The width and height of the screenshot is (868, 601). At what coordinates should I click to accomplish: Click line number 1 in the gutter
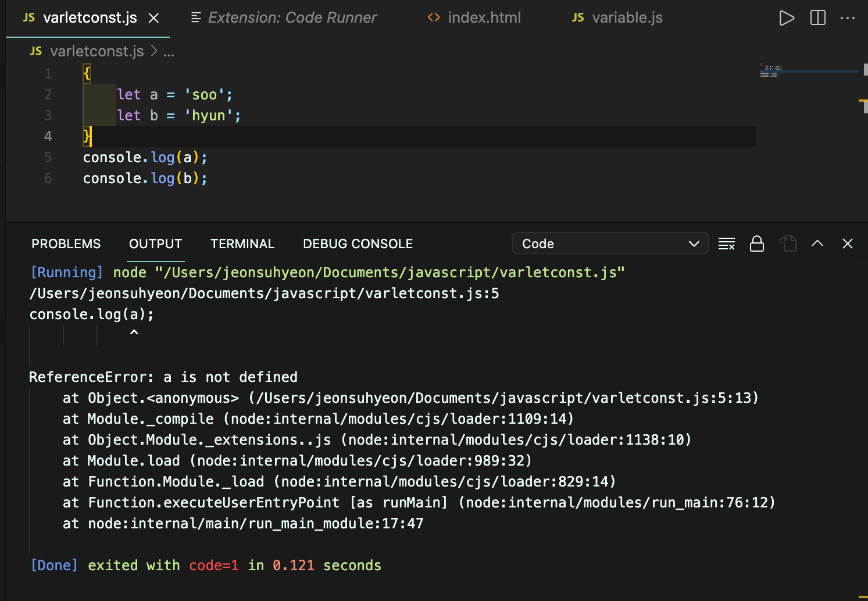[48, 74]
